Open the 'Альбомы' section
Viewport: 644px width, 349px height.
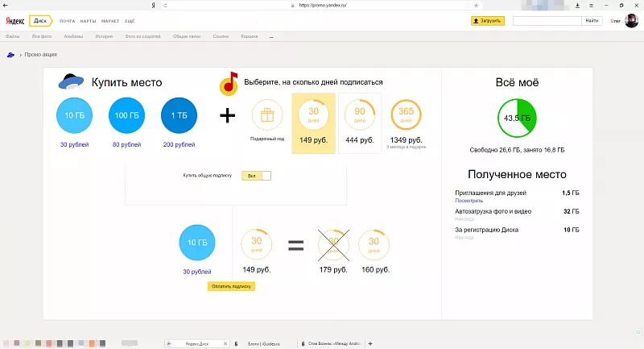click(x=73, y=36)
